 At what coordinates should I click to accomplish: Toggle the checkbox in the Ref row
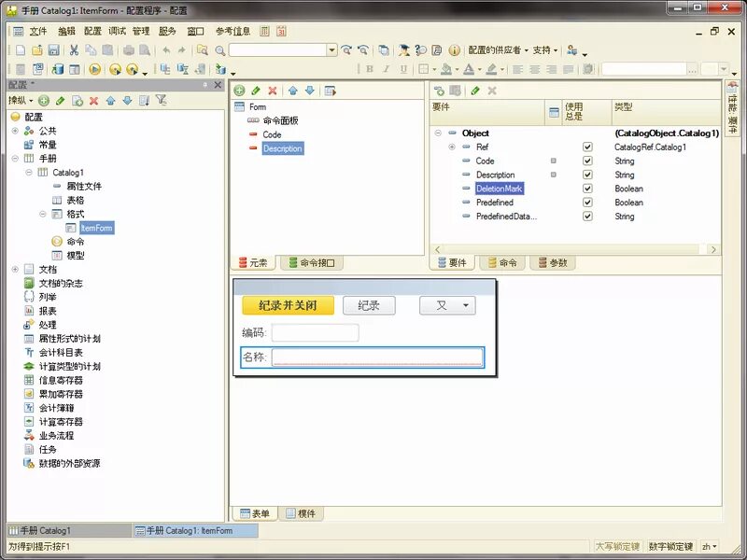587,147
